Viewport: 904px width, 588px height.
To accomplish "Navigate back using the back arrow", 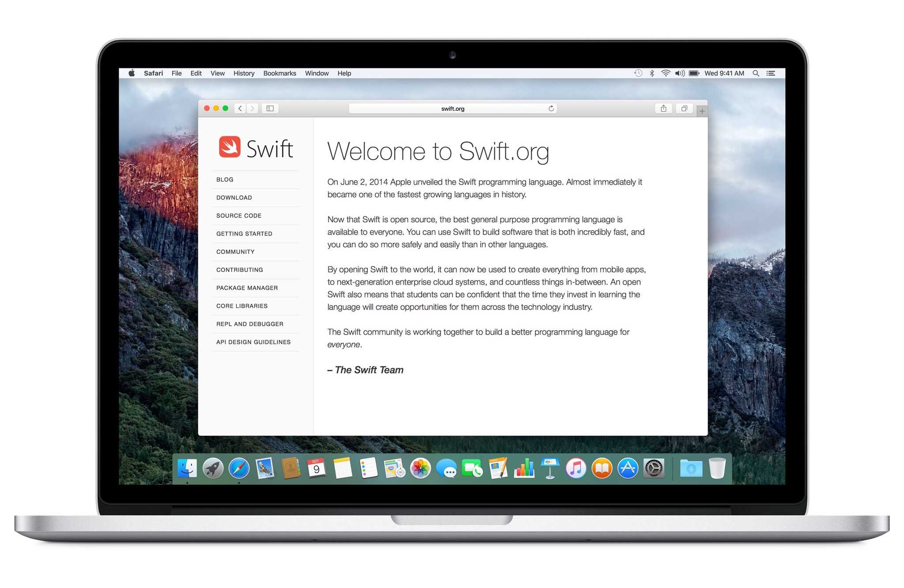I will (240, 108).
